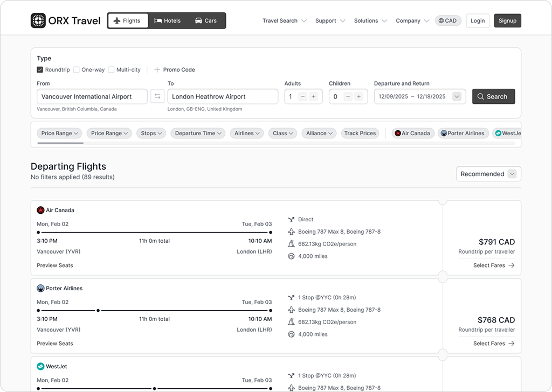This screenshot has width=552, height=392.
Task: Increase the Adults count
Action: coord(313,96)
